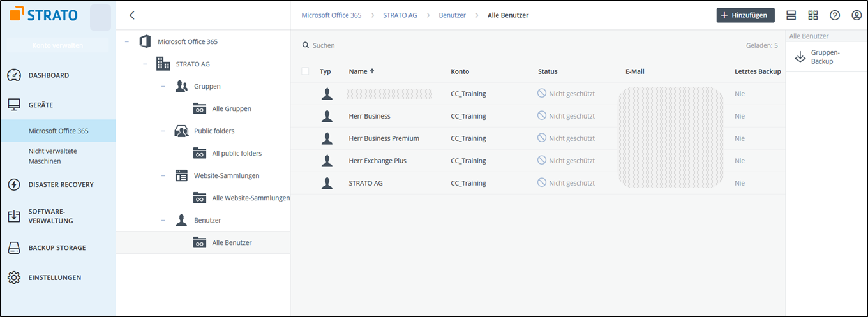Screen dimensions: 868x317
Task: Go to STRATO AG breadcrumb
Action: [400, 15]
